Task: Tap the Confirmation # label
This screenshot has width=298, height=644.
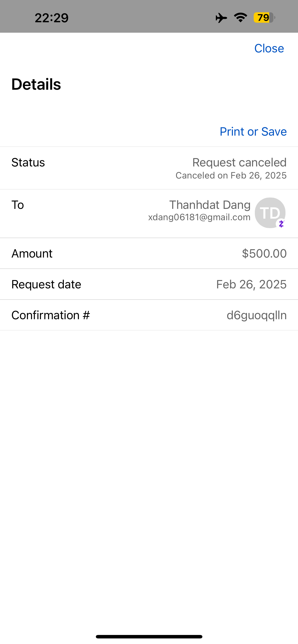Action: (x=51, y=315)
